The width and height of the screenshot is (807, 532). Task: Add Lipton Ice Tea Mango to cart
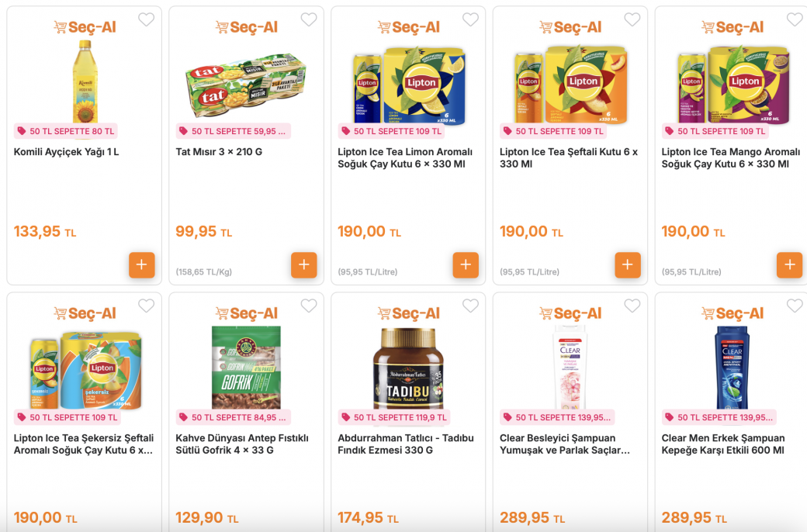click(789, 265)
